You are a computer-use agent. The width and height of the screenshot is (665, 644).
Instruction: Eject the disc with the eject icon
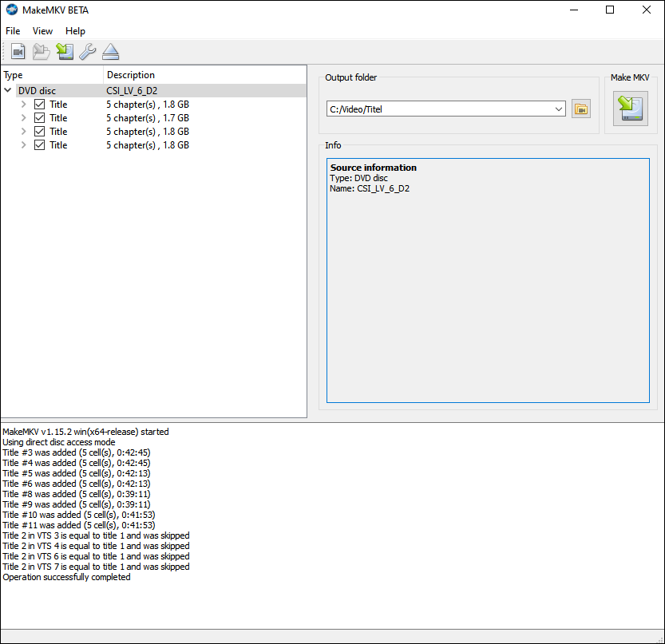coord(111,52)
